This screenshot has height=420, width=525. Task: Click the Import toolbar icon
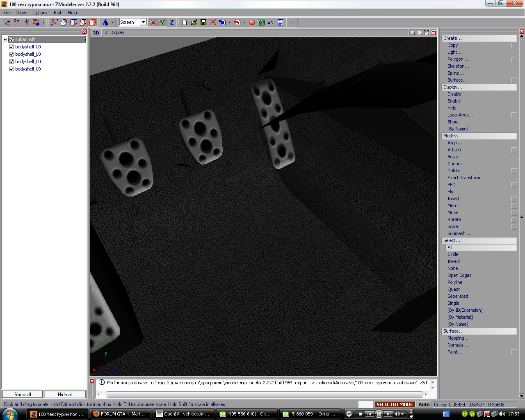222,22
